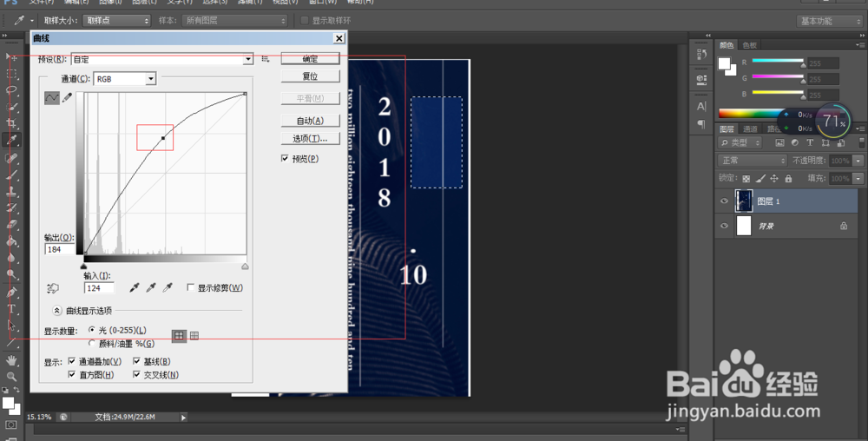
Task: Uncheck 基线(B) checkbox
Action: (x=137, y=361)
